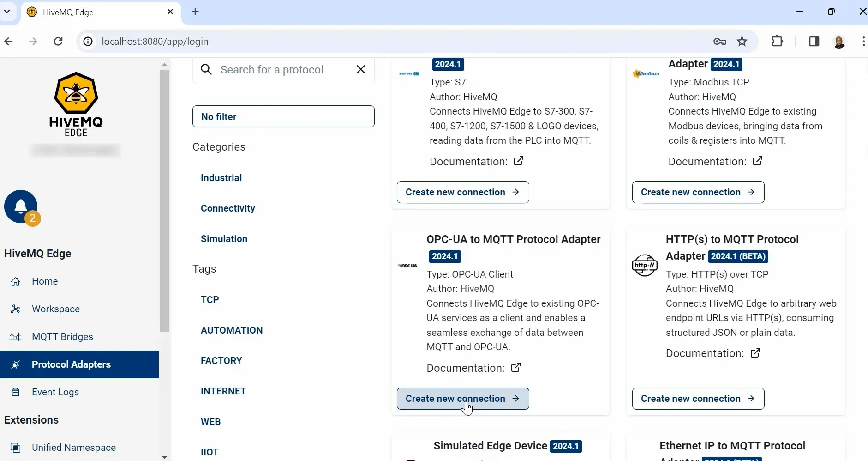Image resolution: width=868 pixels, height=461 pixels.
Task: Filter by INTERNET tag
Action: [223, 391]
